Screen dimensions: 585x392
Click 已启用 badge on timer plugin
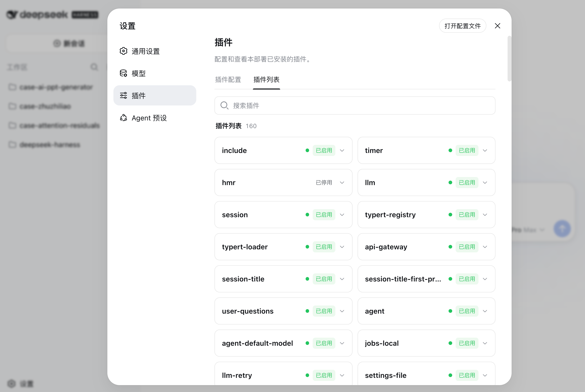[x=467, y=150]
